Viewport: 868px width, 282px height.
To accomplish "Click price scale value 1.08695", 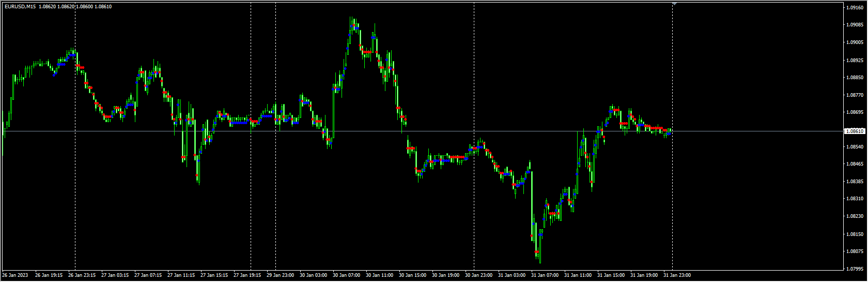I will click(856, 112).
